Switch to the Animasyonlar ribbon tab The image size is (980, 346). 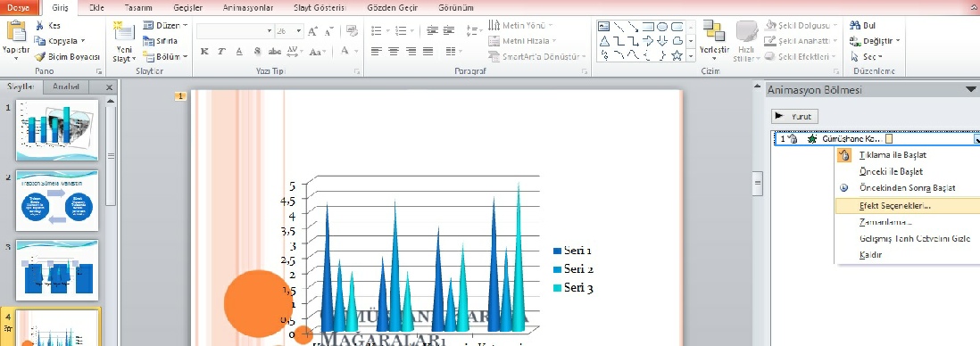click(x=248, y=8)
